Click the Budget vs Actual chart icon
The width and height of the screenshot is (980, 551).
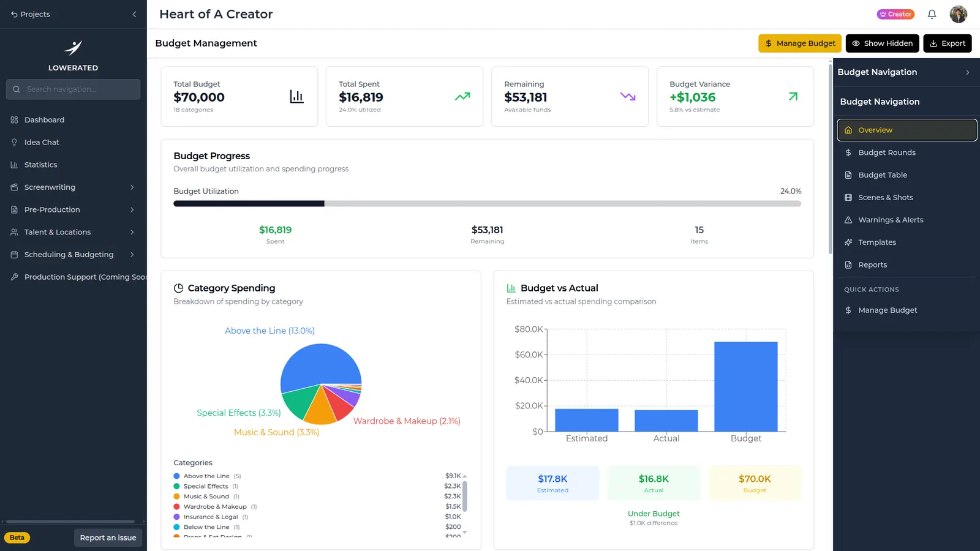[511, 288]
